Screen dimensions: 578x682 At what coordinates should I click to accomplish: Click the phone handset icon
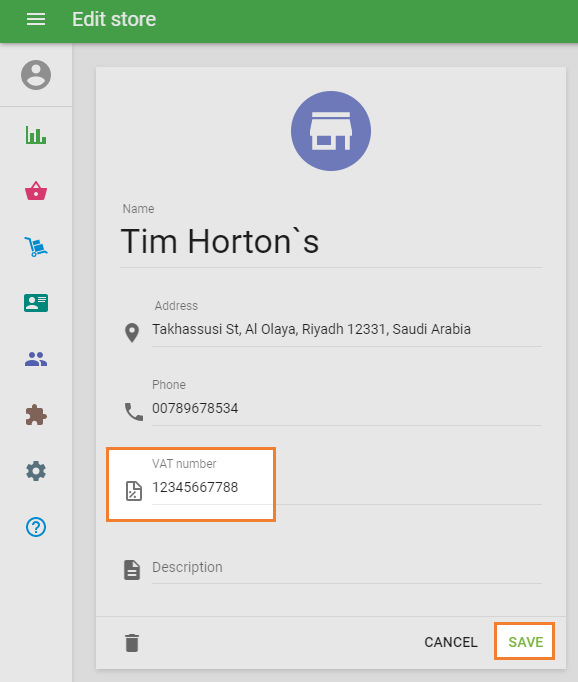(x=134, y=411)
